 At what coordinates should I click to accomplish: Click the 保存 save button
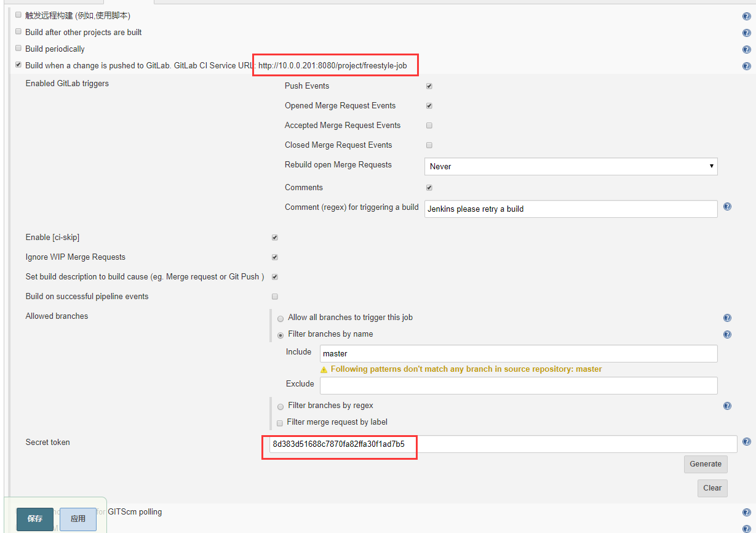click(35, 519)
